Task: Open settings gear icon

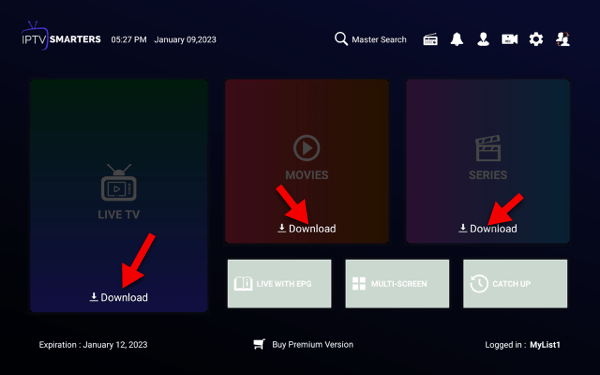Action: point(536,39)
